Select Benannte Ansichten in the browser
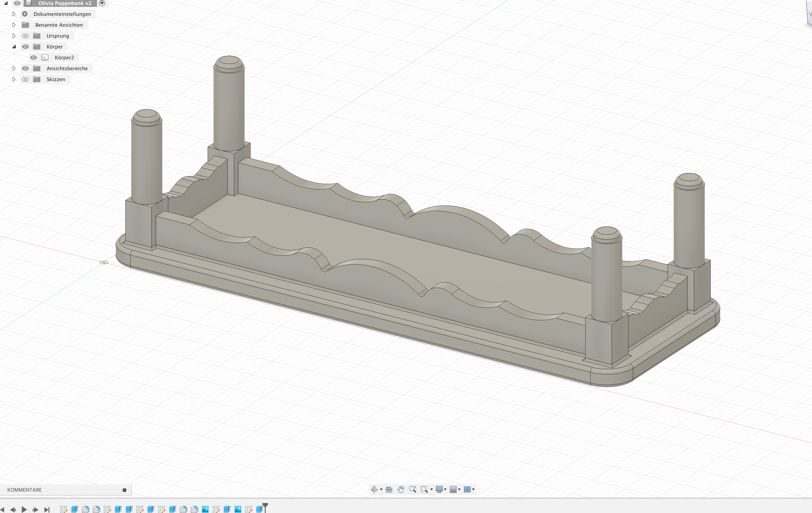Screen dimensions: 812x513 [x=59, y=25]
